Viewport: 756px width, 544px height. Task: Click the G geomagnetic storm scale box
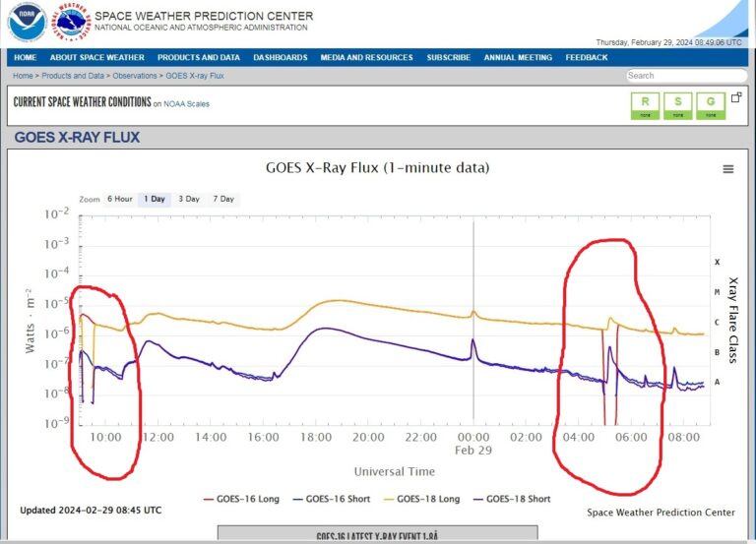711,105
